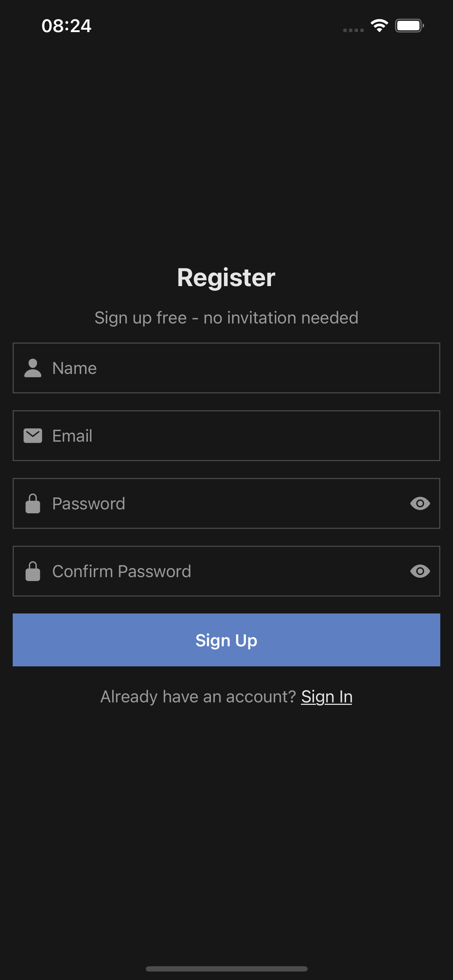The width and height of the screenshot is (453, 980).
Task: Toggle visibility of the Confirm Password entry
Action: 420,571
